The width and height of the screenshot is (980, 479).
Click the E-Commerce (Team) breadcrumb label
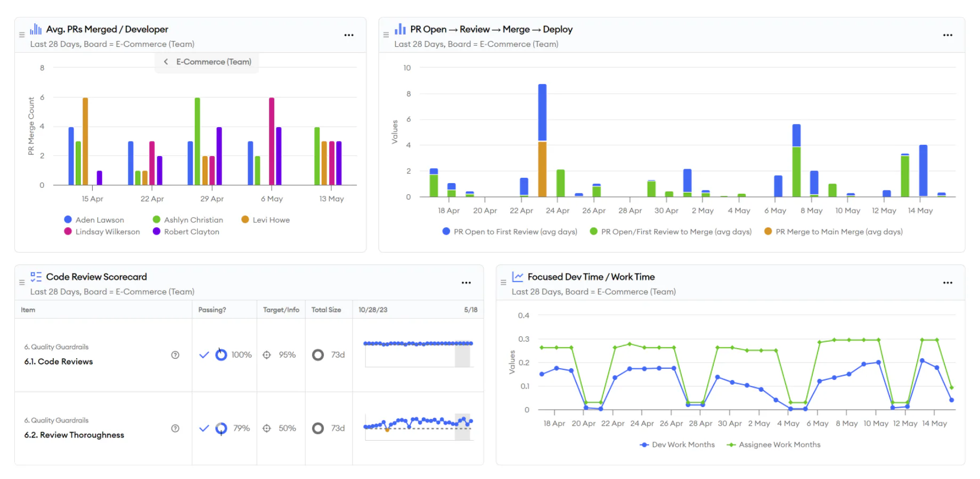[213, 62]
